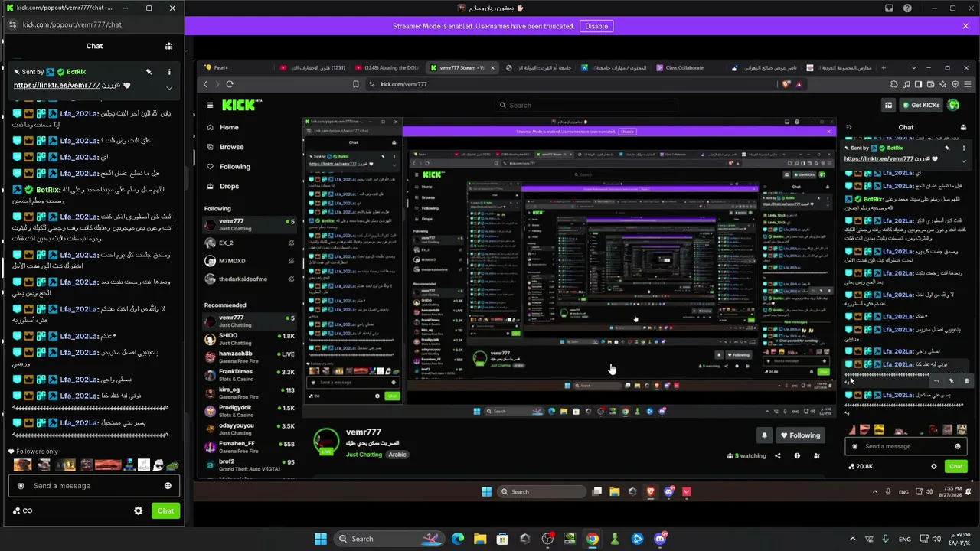
Task: View site information for the popout chat URL
Action: pyautogui.click(x=12, y=24)
